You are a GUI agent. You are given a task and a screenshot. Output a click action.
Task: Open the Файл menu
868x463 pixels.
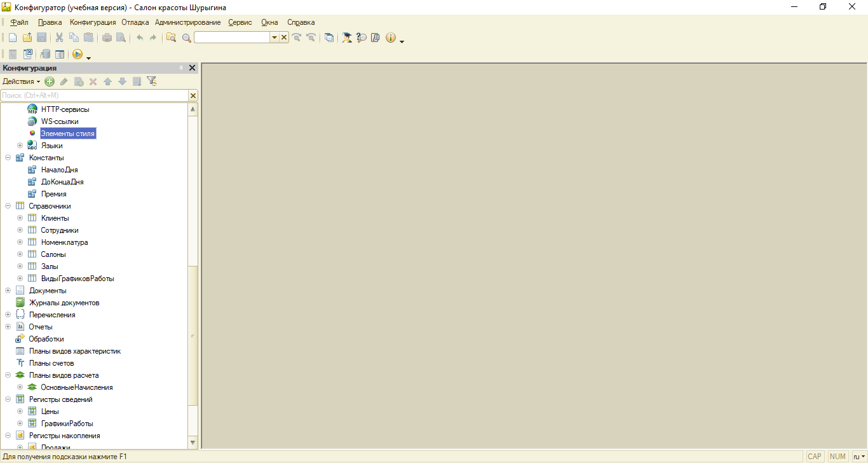pyautogui.click(x=20, y=22)
